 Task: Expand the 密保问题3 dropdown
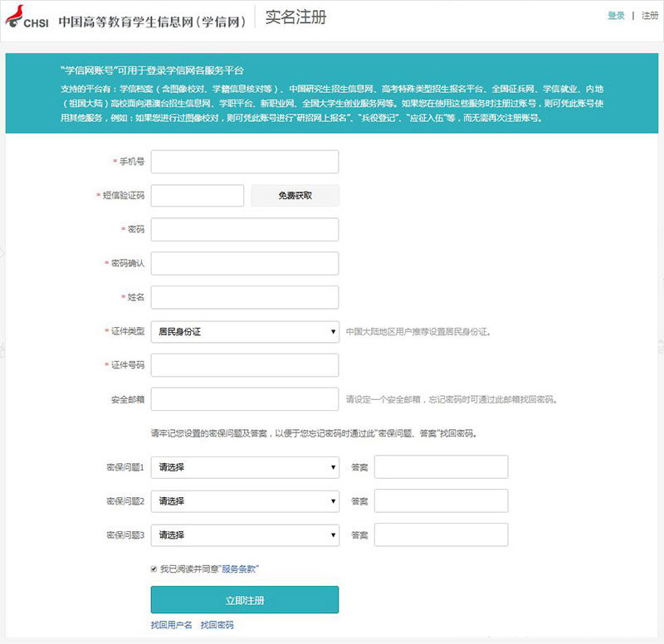coord(245,535)
